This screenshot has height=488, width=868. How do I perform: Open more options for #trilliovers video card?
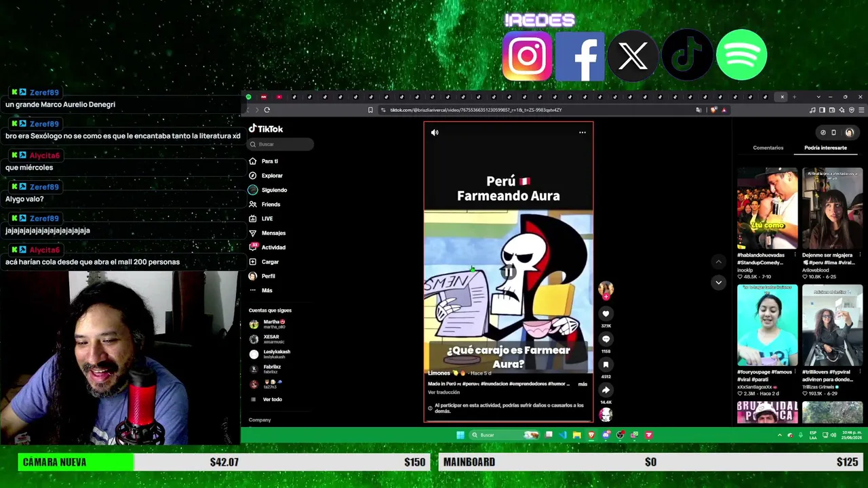click(860, 371)
